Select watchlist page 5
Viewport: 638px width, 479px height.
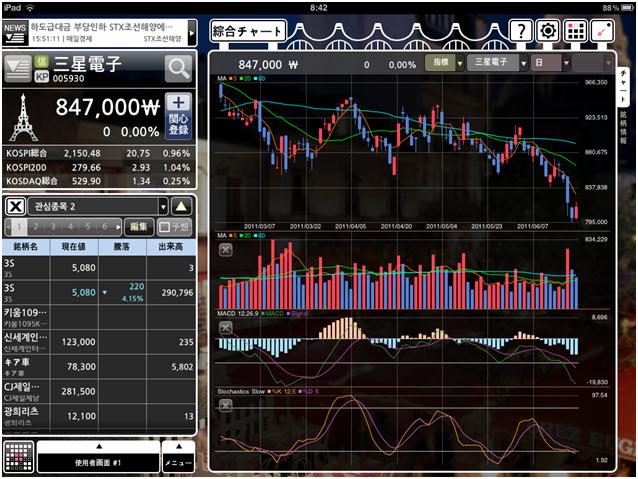[88, 227]
